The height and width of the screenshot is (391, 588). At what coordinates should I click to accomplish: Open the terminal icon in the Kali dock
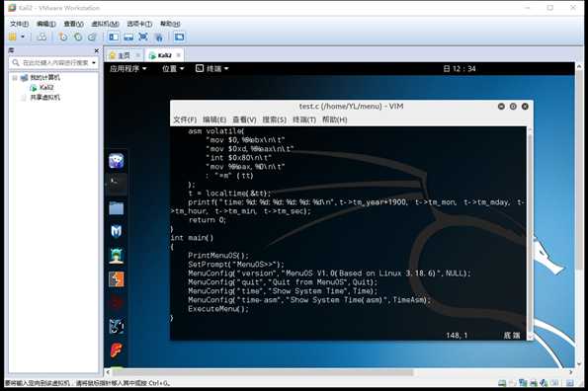117,185
